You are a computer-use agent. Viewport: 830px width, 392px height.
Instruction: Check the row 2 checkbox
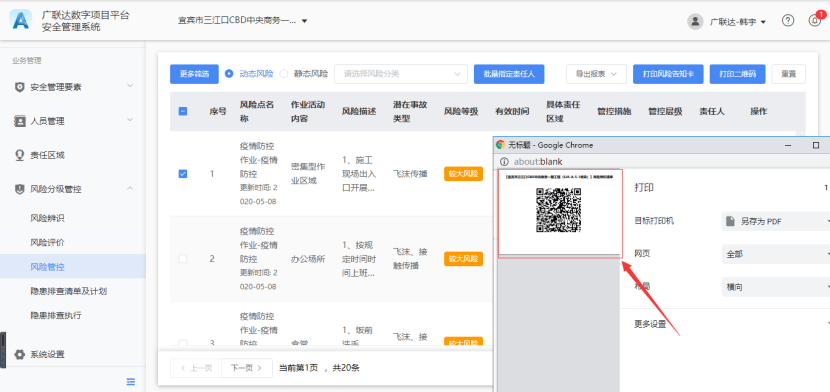click(183, 259)
